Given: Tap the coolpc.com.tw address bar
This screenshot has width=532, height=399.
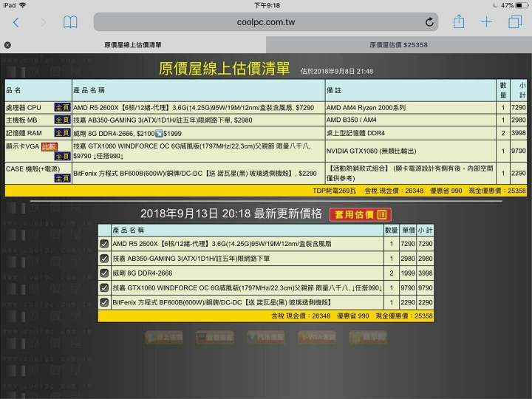Looking at the screenshot, I should click(266, 22).
